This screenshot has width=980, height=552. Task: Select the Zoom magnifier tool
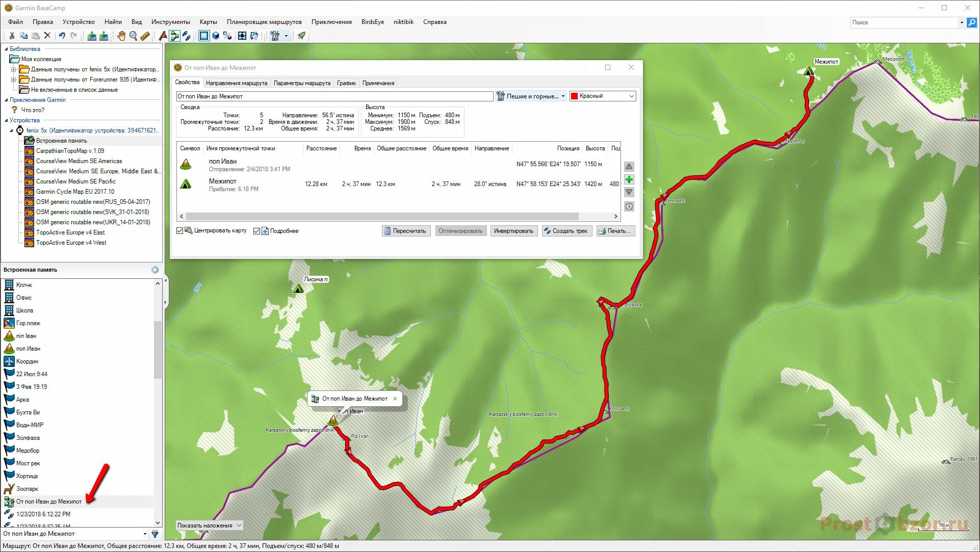(x=133, y=36)
